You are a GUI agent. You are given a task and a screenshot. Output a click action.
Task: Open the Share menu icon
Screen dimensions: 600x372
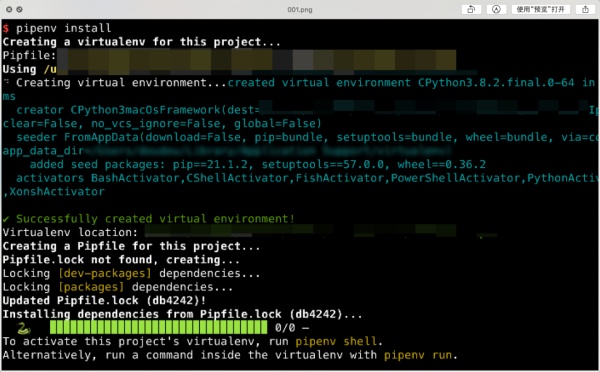point(585,10)
